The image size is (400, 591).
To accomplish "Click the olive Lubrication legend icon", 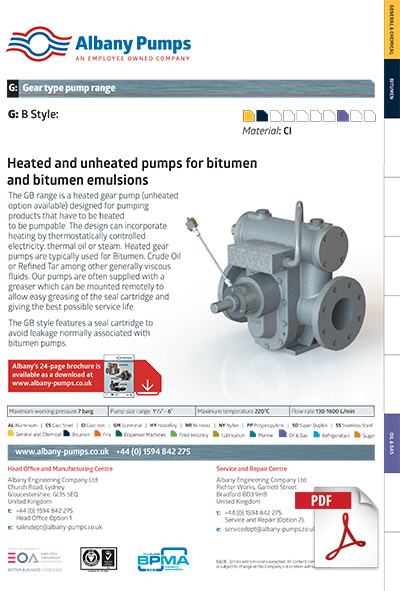I will [216, 434].
